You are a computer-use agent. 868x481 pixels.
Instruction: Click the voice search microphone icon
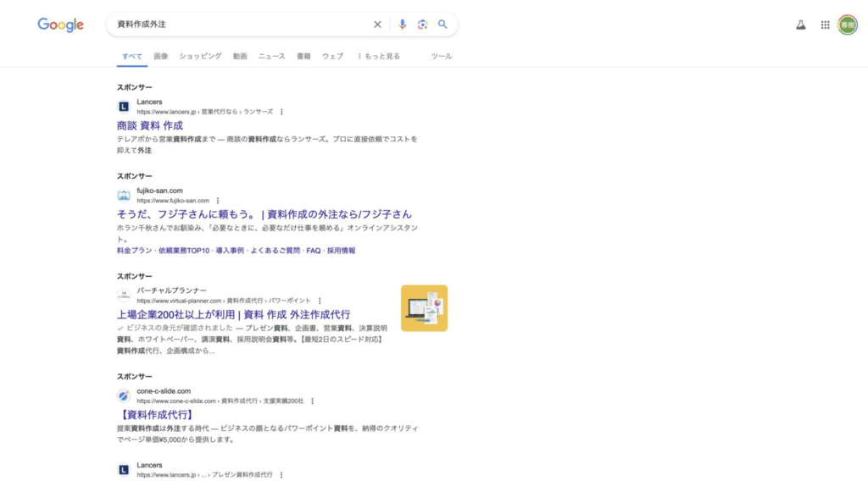click(403, 25)
